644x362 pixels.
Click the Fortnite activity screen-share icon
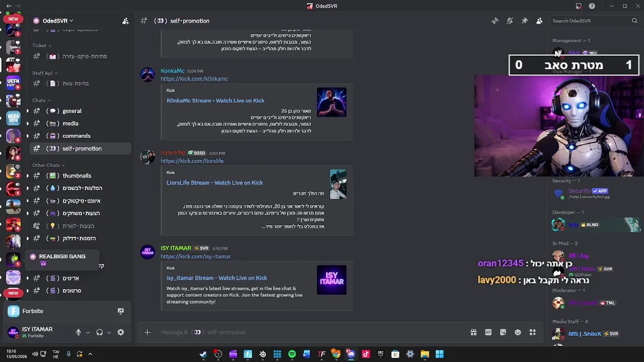coord(121,311)
